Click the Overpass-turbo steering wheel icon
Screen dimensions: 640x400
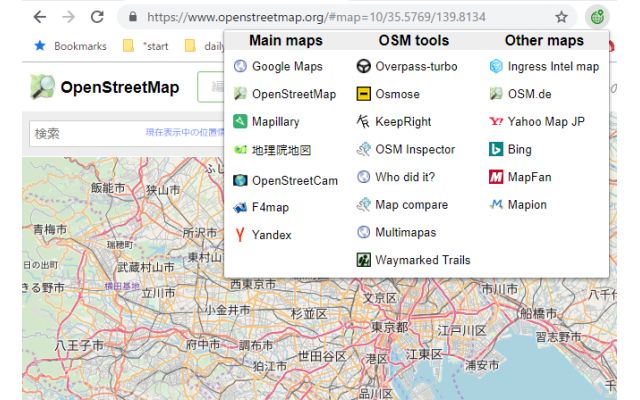[363, 66]
